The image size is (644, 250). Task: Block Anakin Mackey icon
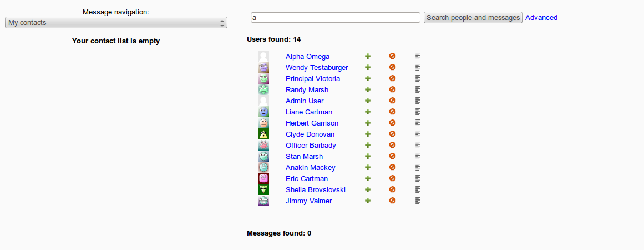pyautogui.click(x=392, y=167)
